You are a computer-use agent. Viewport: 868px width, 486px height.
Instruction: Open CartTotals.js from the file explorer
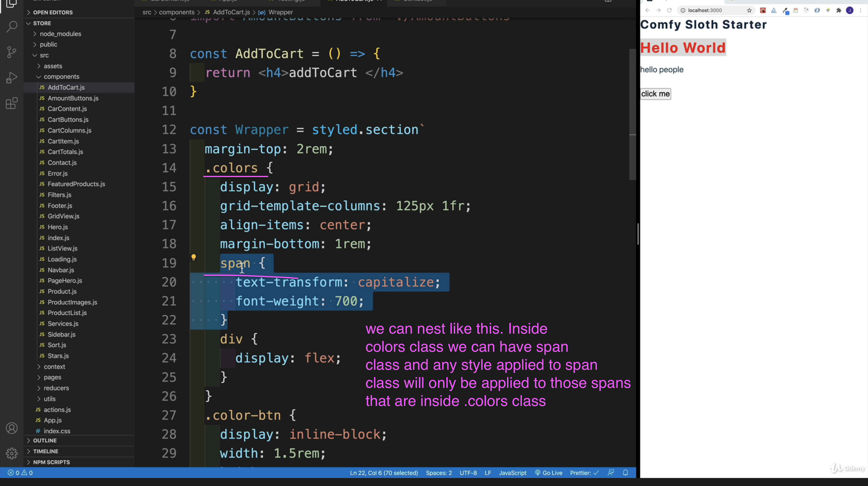65,152
